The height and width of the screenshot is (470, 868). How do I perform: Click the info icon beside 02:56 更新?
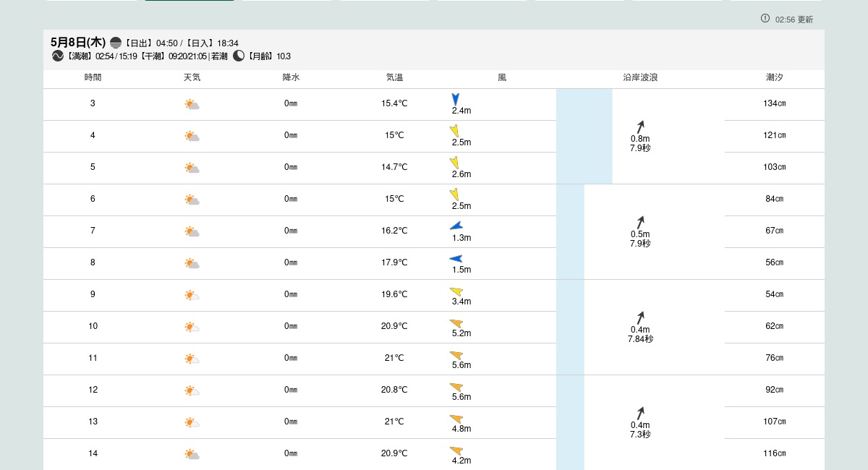(765, 19)
